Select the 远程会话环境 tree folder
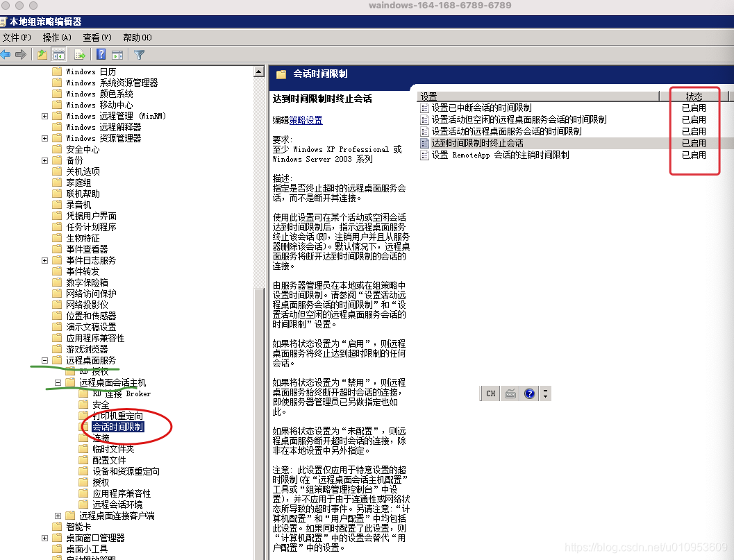Viewport: 734px width, 560px height. 117,504
